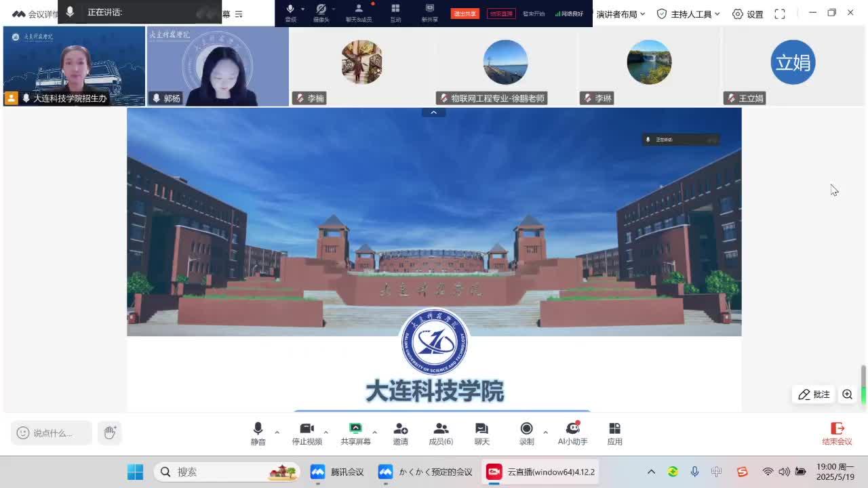Screen dimensions: 868x488
Task: Expand the arrow beside 摄像头 in the dark toolbar
Action: tap(334, 9)
